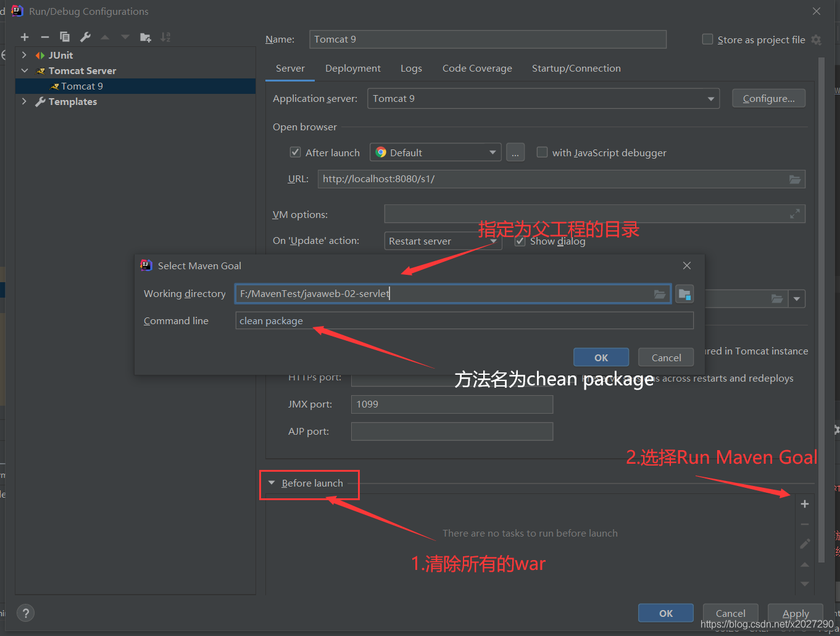Click browser options ellipsis button
Viewport: 840px width, 636px height.
515,153
